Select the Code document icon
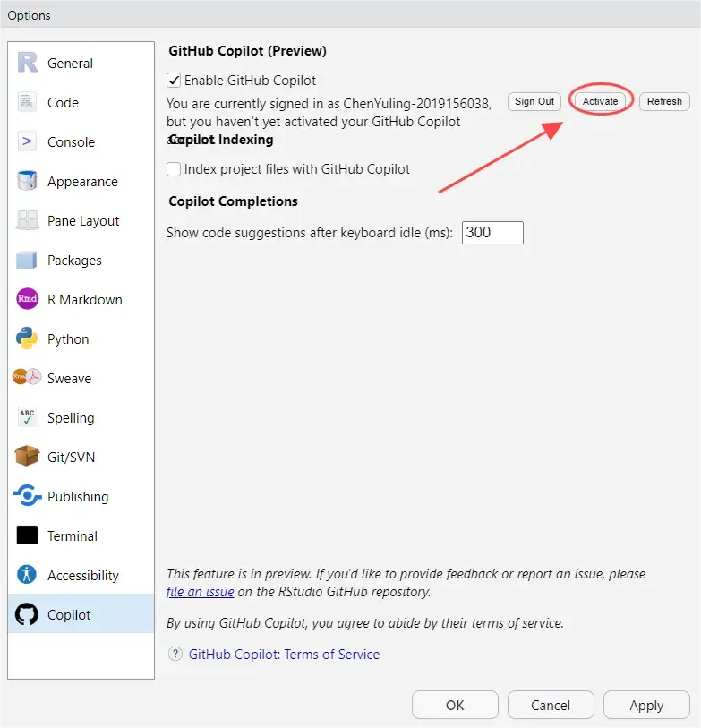701x728 pixels. pos(28,102)
